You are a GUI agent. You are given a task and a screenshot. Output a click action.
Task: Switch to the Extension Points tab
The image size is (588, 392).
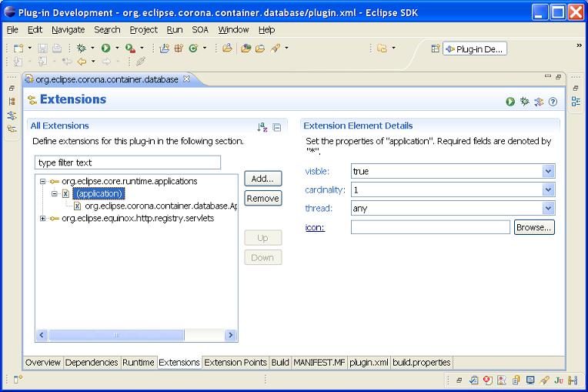point(236,363)
